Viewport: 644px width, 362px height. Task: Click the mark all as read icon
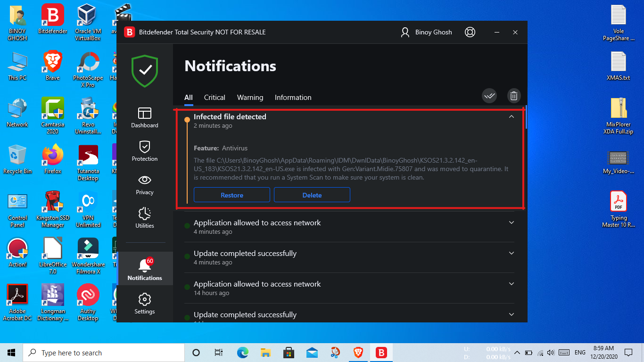point(489,96)
